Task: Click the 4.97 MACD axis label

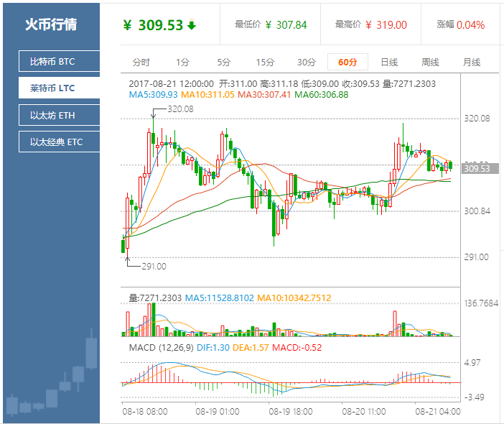Action: (472, 362)
